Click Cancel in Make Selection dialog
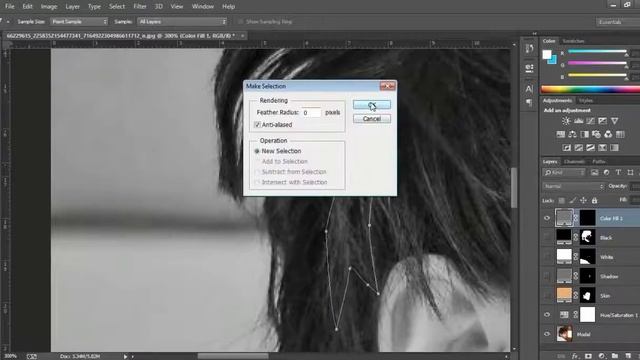 [371, 119]
